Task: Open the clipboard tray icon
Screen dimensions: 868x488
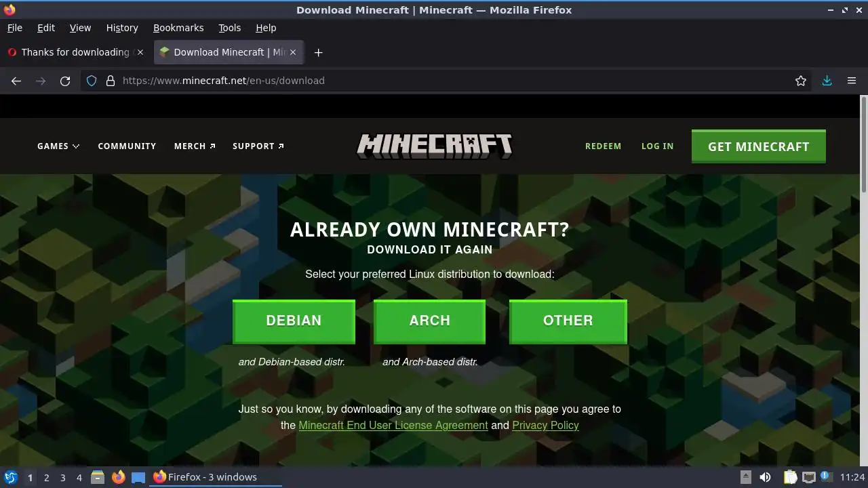Action: tap(790, 477)
